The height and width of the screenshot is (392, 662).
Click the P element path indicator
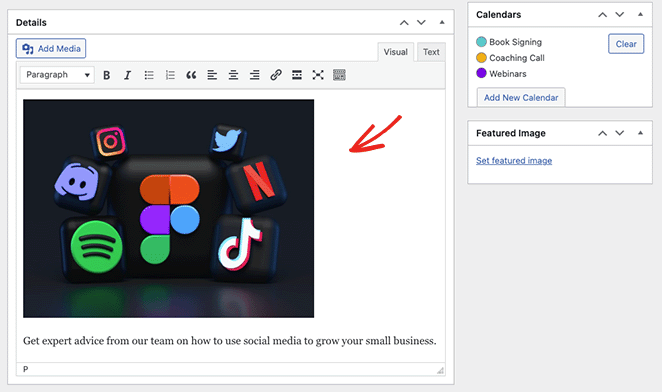pyautogui.click(x=25, y=369)
